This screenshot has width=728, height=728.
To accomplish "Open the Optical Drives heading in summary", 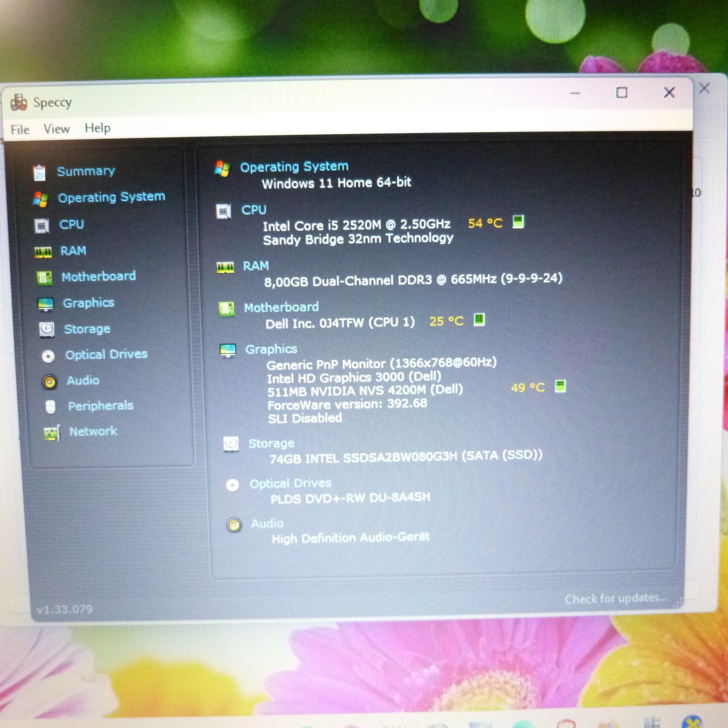I will (x=290, y=483).
